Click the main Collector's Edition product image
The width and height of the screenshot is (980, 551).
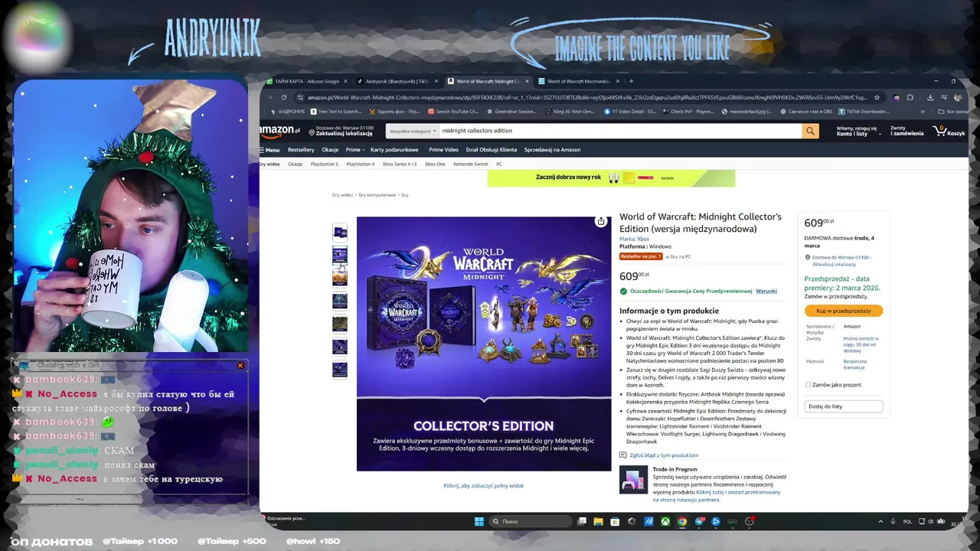(484, 344)
